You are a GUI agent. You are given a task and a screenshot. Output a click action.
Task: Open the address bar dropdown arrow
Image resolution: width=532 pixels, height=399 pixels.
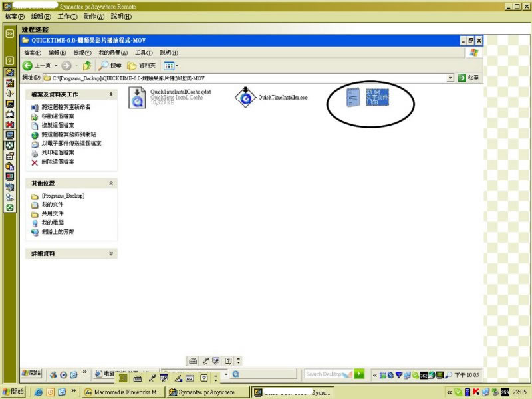[450, 78]
